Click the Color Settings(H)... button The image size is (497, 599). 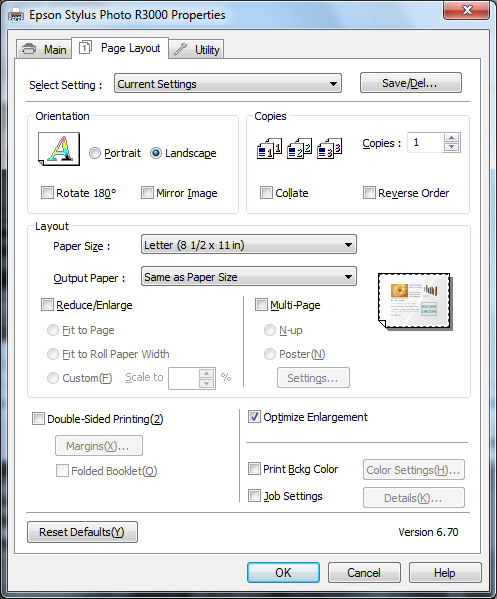point(414,469)
